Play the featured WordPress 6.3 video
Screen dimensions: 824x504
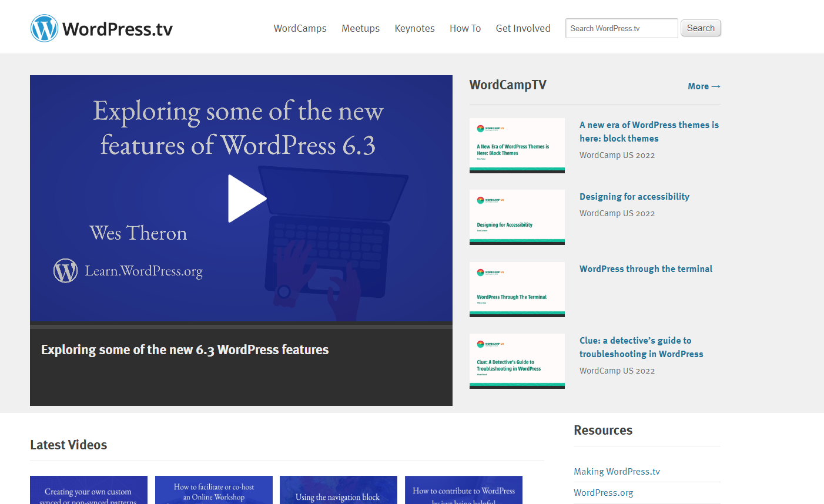[x=247, y=199]
